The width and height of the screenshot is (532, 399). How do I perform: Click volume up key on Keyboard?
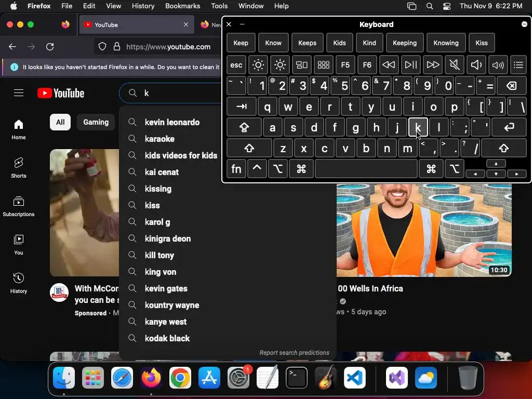click(x=498, y=65)
